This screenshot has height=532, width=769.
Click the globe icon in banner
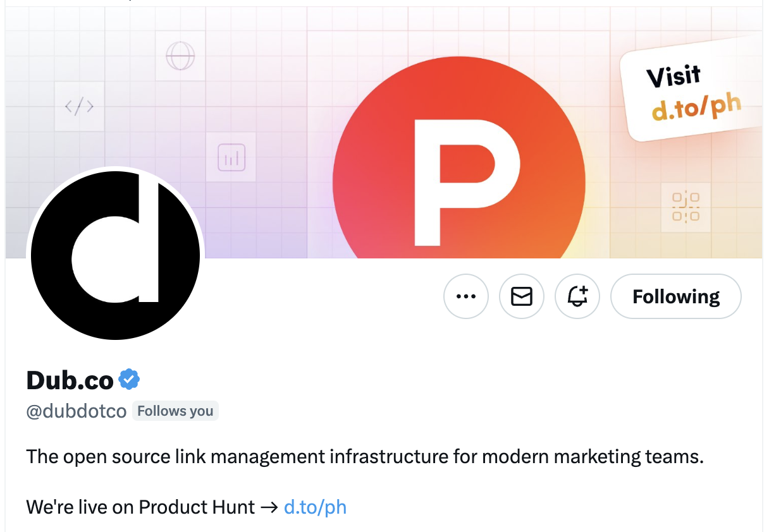click(180, 56)
